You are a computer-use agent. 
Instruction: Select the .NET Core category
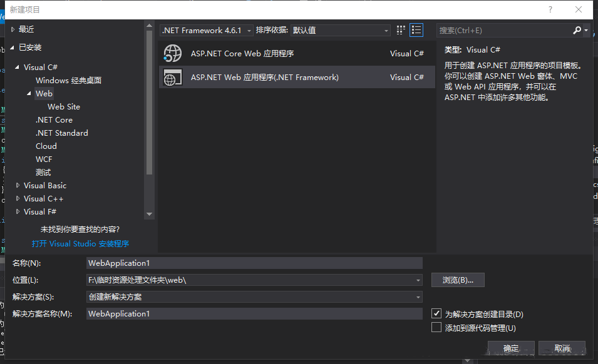click(x=54, y=120)
